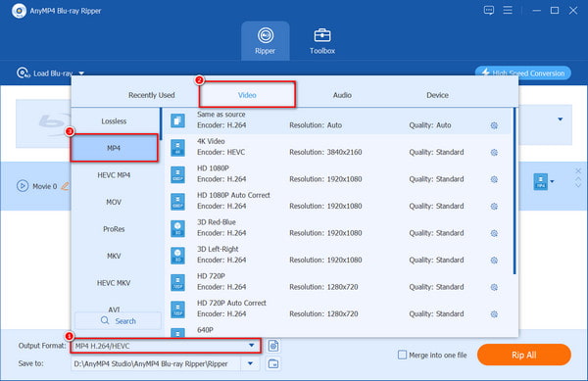Screen dimensions: 588x381
Task: Choose the Same as source preset name
Action: [221, 115]
